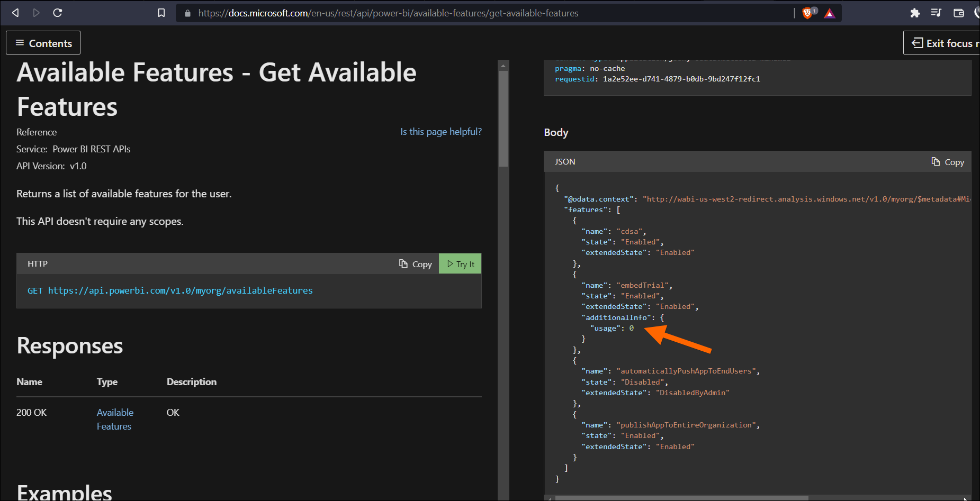
Task: Click the left pane scrollbar up arrow
Action: (503, 66)
